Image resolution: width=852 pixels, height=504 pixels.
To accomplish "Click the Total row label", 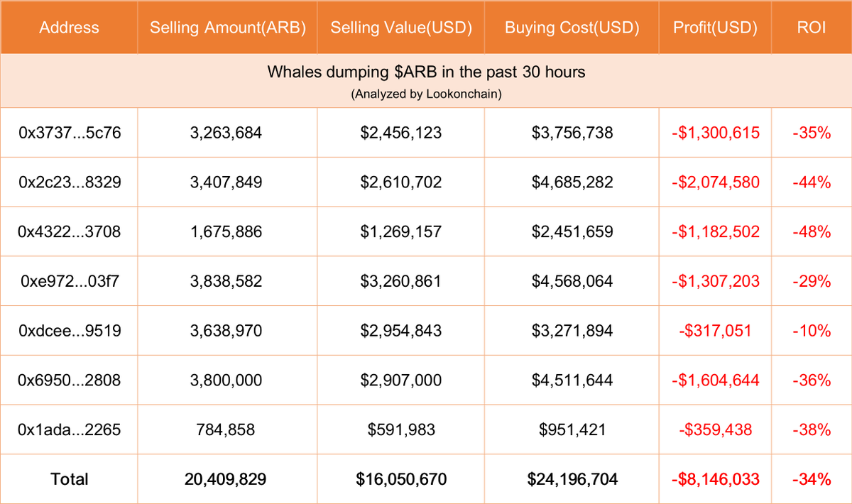I will coord(70,479).
